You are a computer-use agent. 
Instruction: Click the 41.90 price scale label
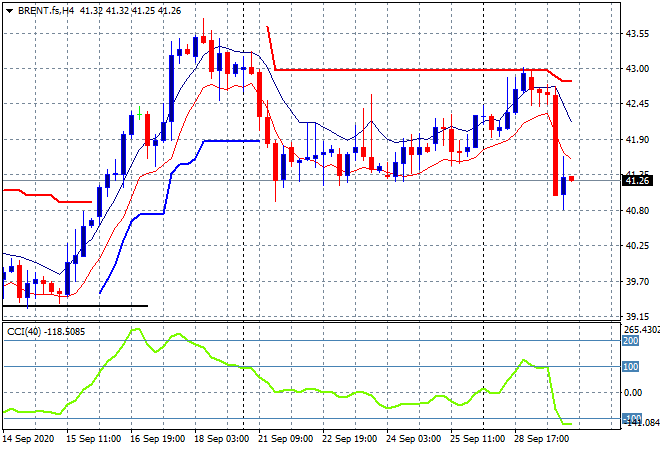pos(637,139)
